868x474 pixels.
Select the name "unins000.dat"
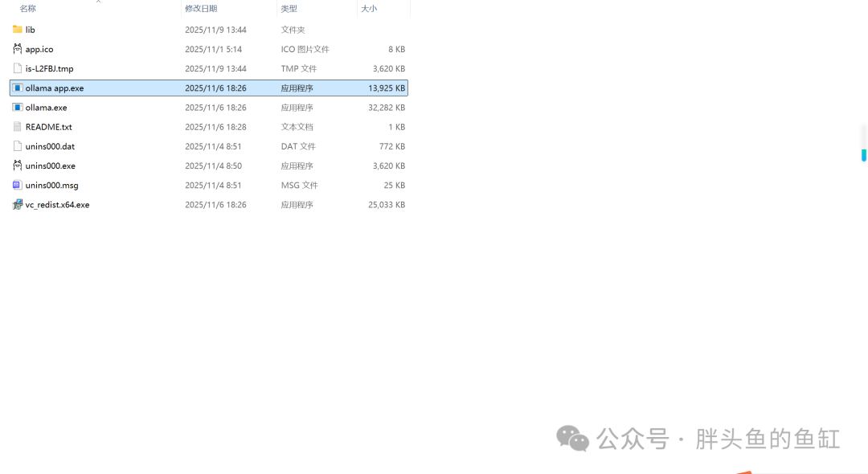pos(50,146)
